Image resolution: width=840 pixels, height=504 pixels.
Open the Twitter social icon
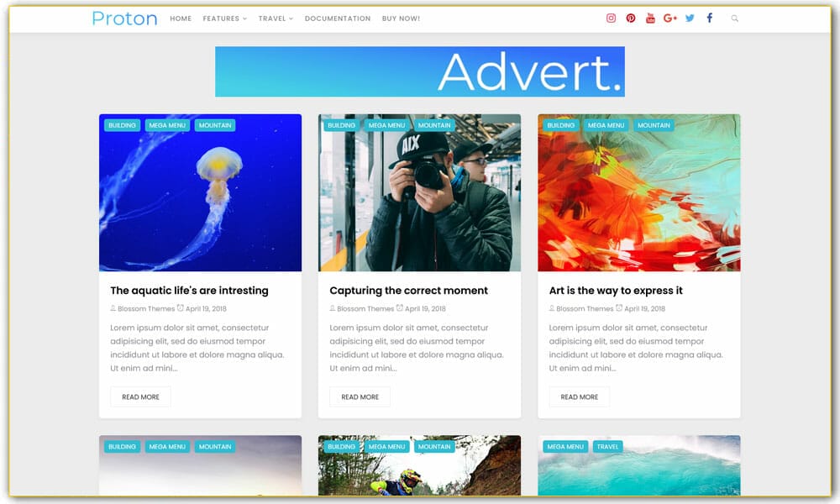coord(690,18)
